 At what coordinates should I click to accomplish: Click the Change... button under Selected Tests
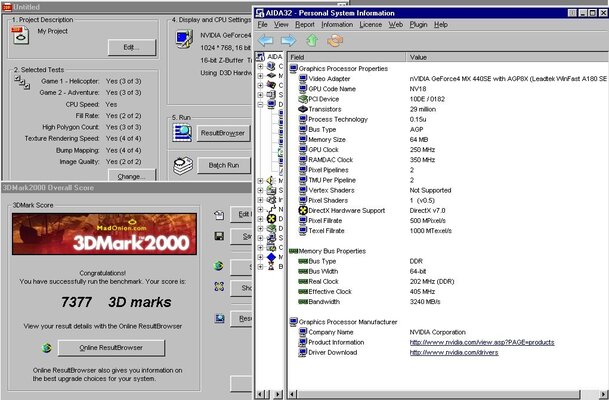(132, 176)
